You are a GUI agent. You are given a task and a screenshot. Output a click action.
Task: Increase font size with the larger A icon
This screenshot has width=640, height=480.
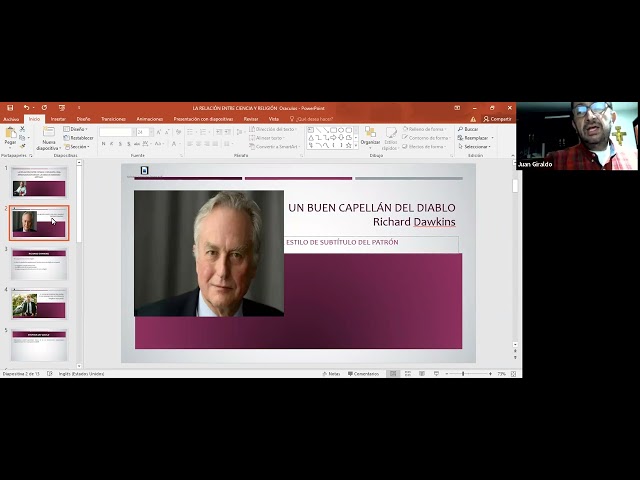click(x=159, y=132)
